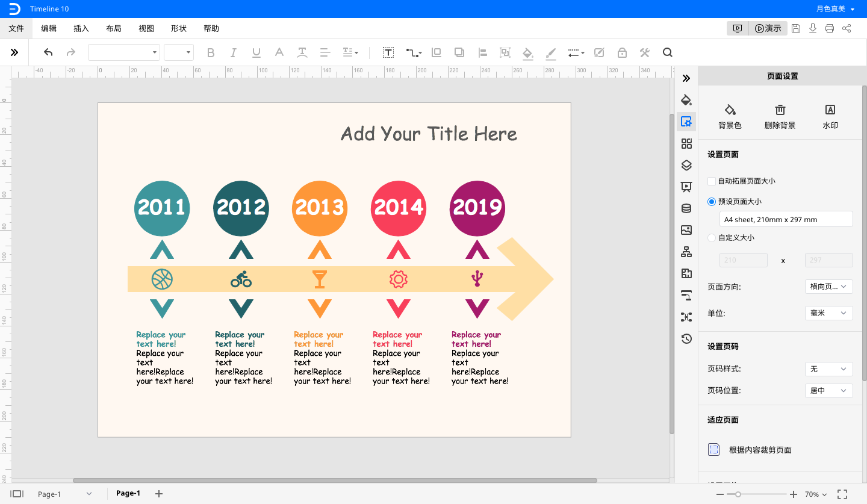Select 自定义大小 radio button
The height and width of the screenshot is (504, 867).
712,238
